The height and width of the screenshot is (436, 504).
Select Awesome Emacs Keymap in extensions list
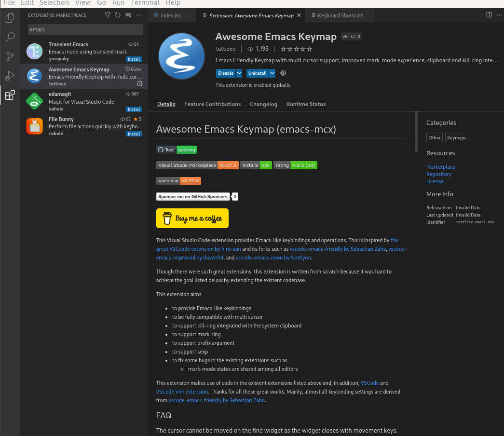pos(84,76)
